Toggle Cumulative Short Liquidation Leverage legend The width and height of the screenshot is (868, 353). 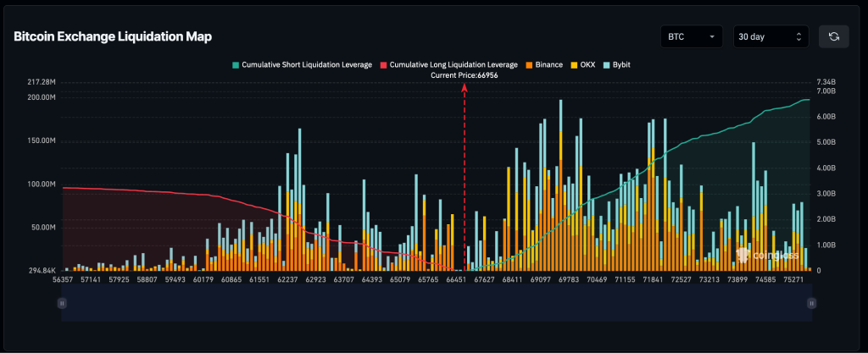[x=301, y=64]
